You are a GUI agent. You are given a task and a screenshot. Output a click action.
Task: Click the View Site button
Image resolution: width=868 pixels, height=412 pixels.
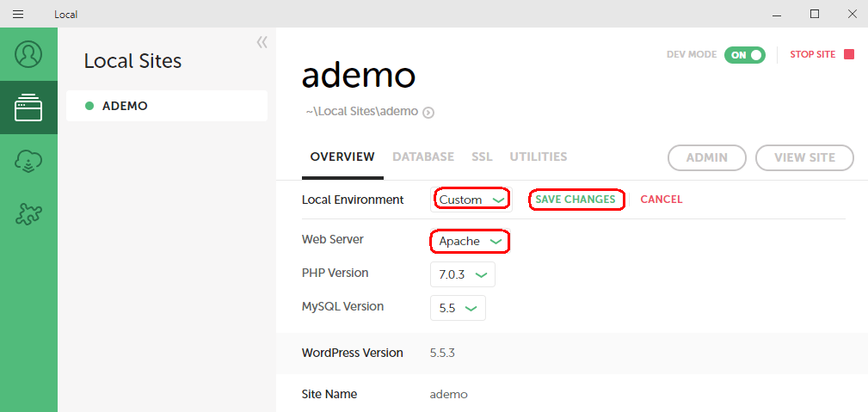click(804, 157)
